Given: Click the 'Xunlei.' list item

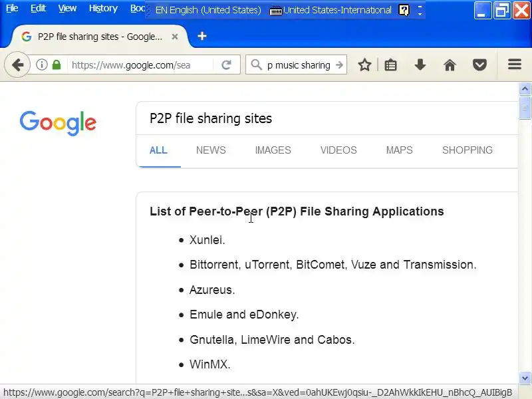Looking at the screenshot, I should (207, 240).
